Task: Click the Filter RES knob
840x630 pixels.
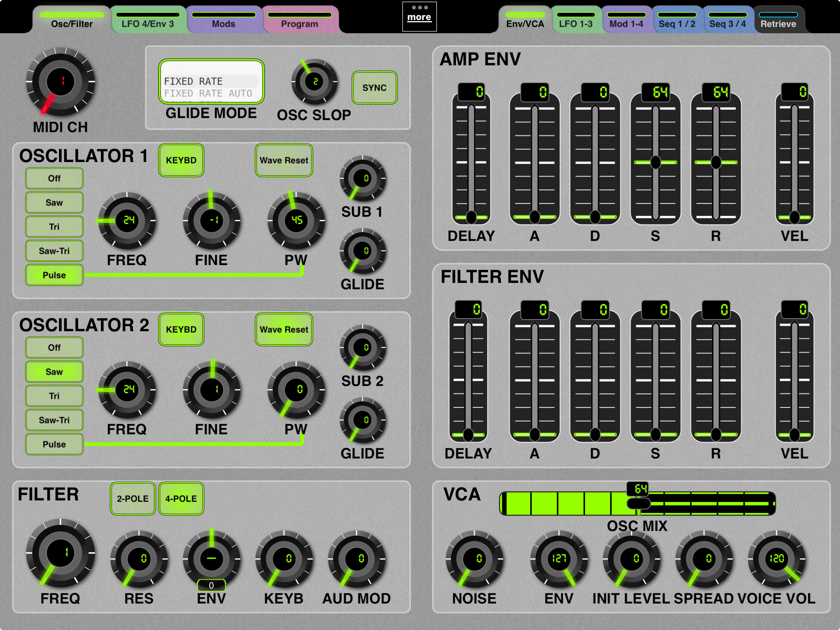Action: [139, 559]
